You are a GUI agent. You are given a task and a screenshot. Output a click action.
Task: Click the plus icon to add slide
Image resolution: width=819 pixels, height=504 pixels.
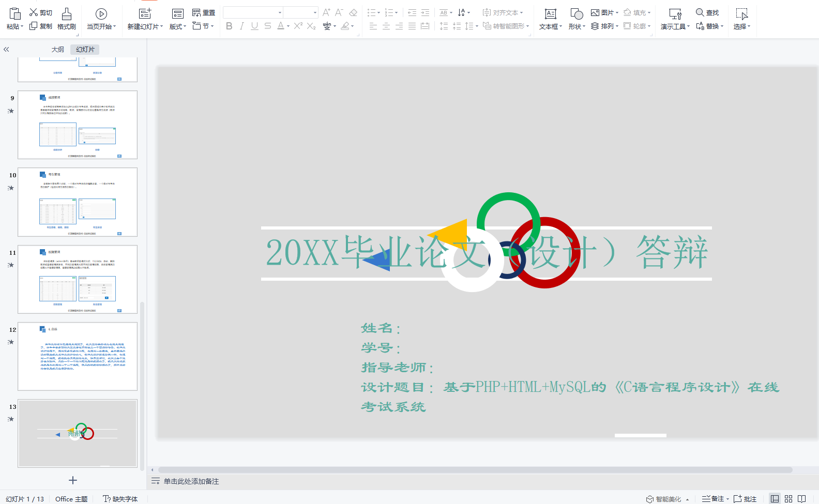[73, 480]
